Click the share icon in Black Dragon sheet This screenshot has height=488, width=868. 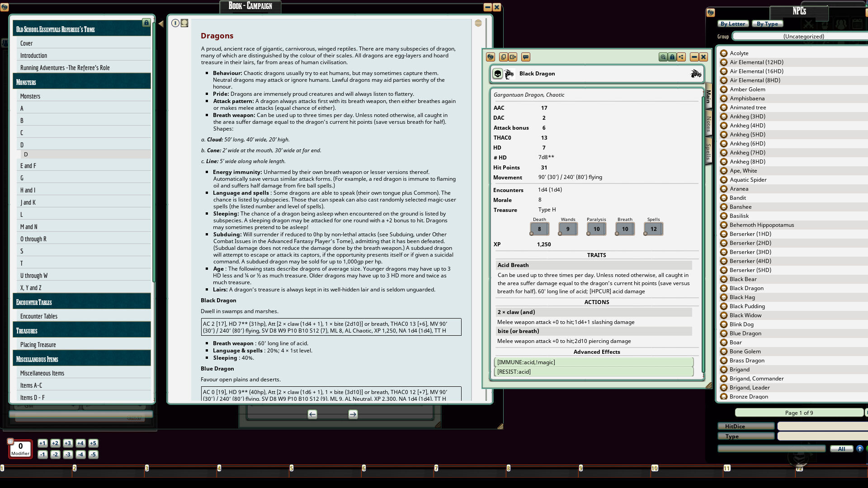[681, 57]
